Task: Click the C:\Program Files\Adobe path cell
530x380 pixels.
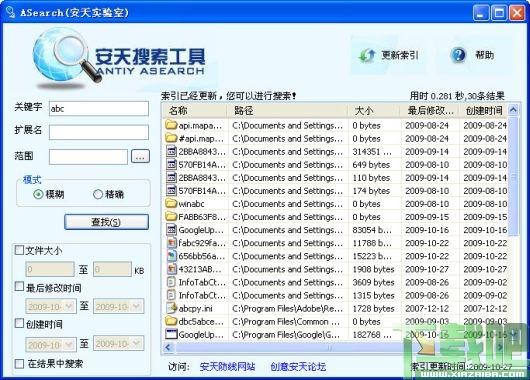Action: [288, 308]
